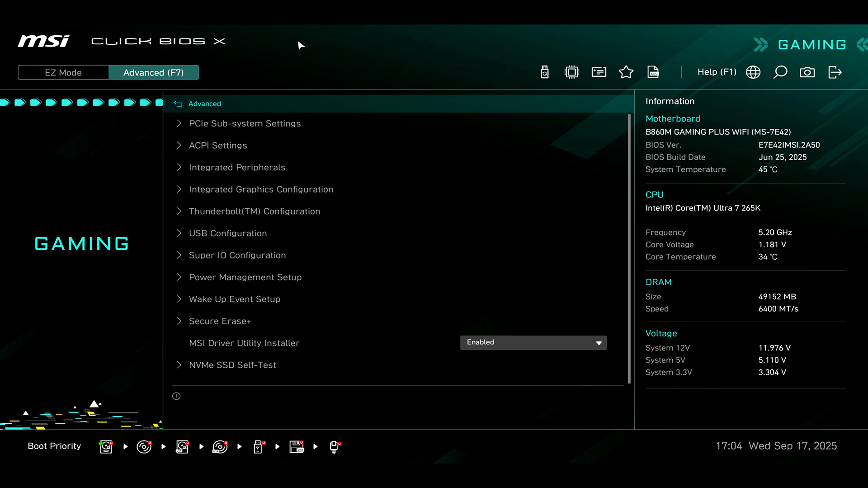Switch to EZ Mode
Screen dimensions: 868x488
pos(63,72)
